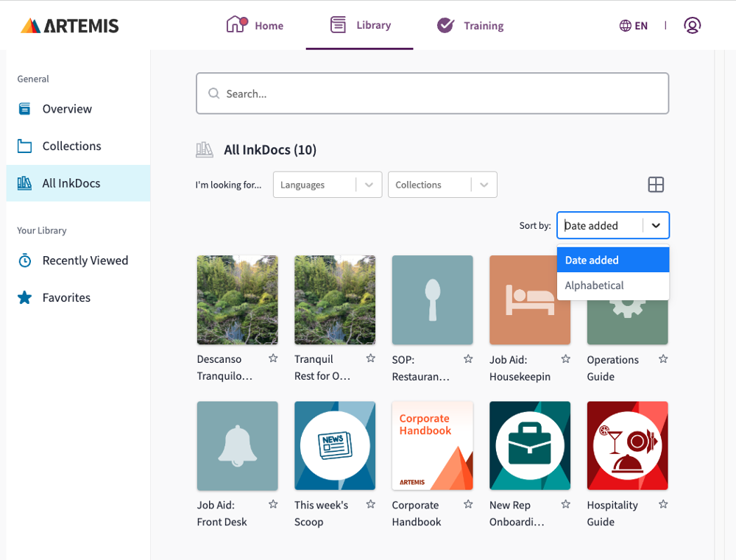Open the New Rep Onboarding title link

(x=517, y=514)
